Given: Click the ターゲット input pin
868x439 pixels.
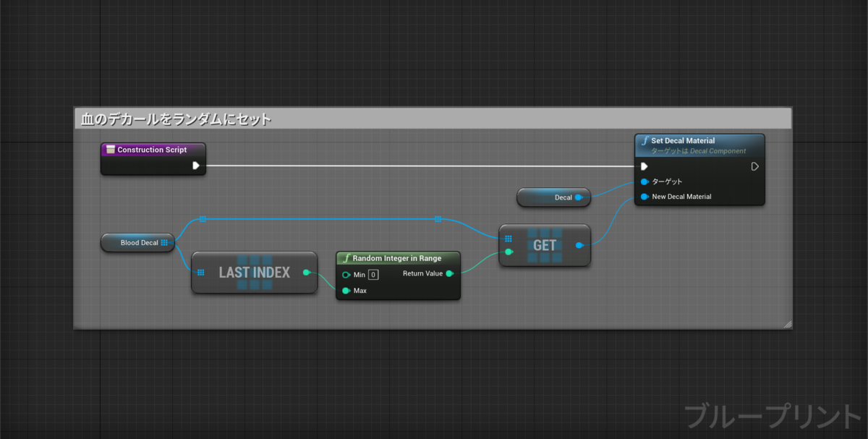Looking at the screenshot, I should (x=644, y=182).
